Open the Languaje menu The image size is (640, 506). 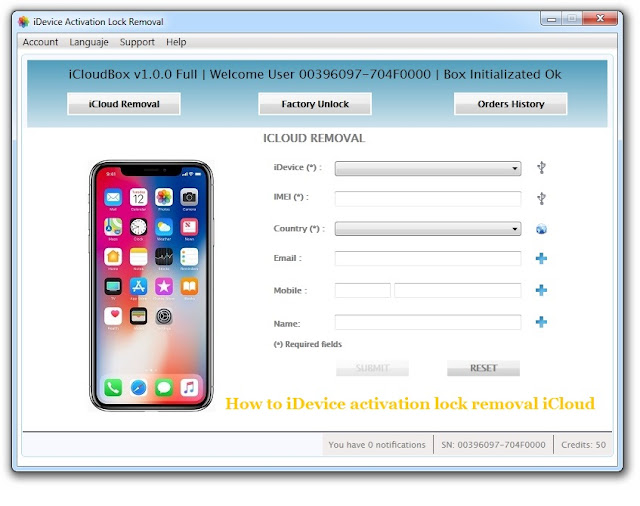click(x=89, y=42)
